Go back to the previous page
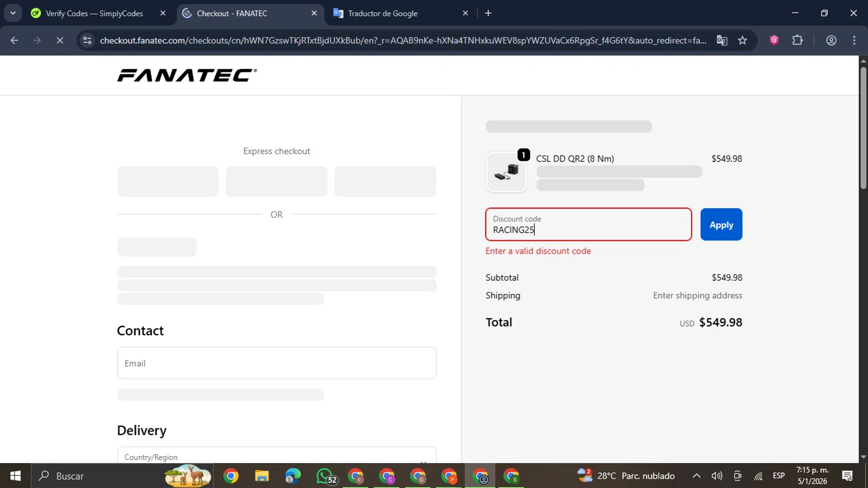This screenshot has width=868, height=488. [x=14, y=41]
